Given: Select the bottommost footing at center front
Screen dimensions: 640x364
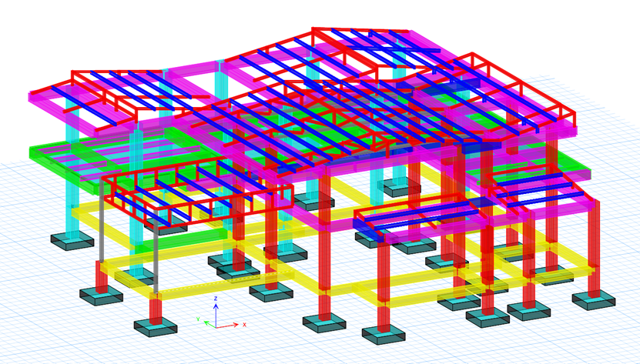Looking at the screenshot, I should [384, 335].
